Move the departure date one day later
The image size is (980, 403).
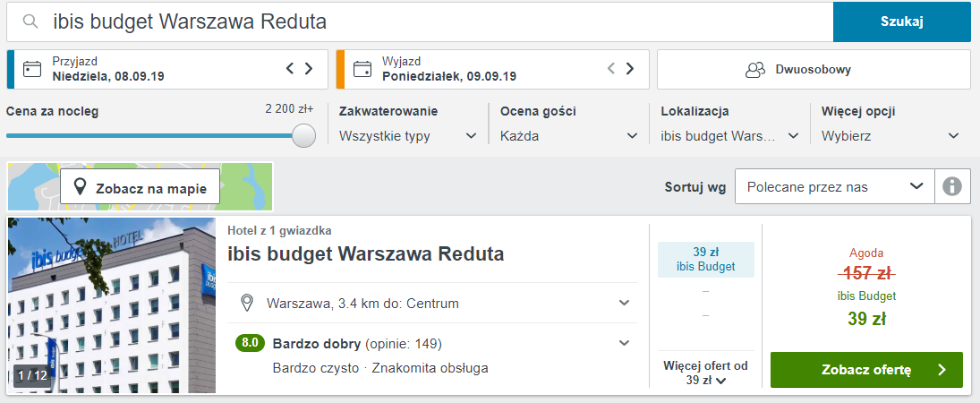pos(630,69)
